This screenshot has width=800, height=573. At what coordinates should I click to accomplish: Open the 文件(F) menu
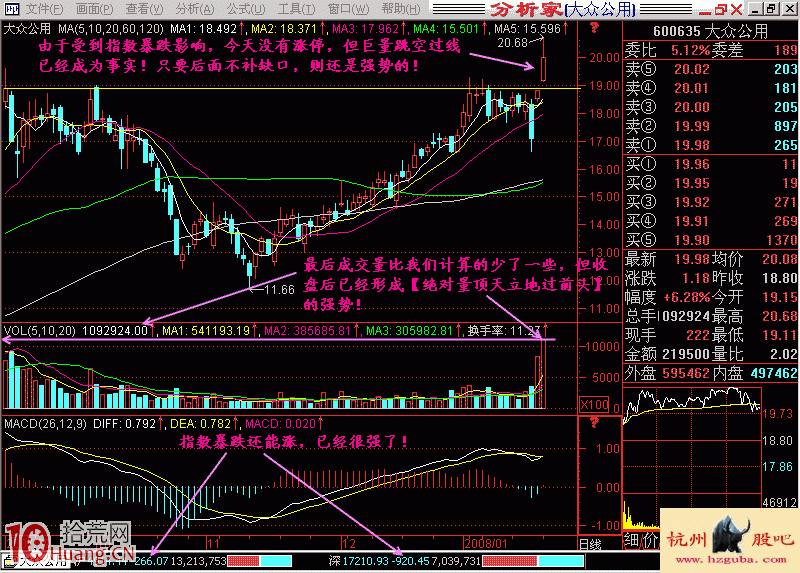pyautogui.click(x=44, y=9)
